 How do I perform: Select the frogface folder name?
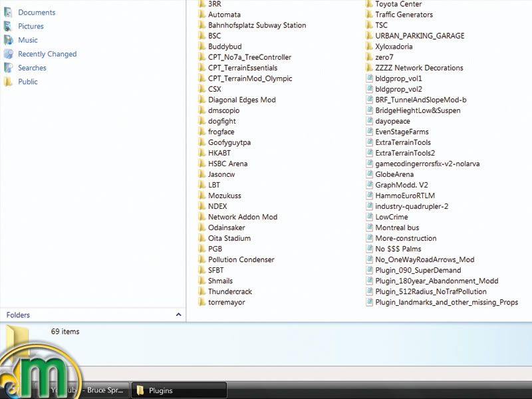pyautogui.click(x=221, y=132)
